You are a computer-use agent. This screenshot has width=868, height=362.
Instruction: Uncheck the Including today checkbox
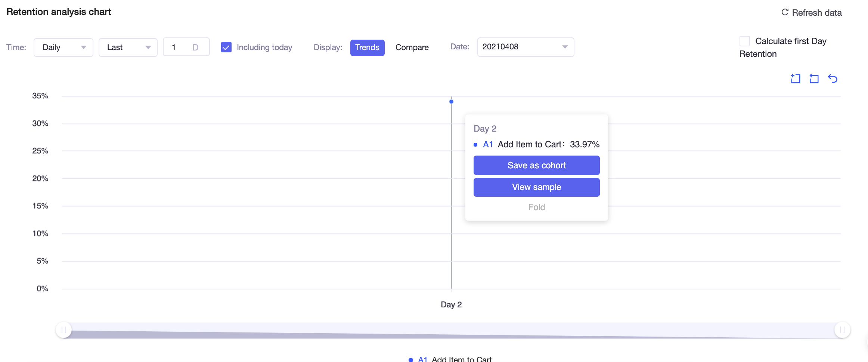point(226,47)
